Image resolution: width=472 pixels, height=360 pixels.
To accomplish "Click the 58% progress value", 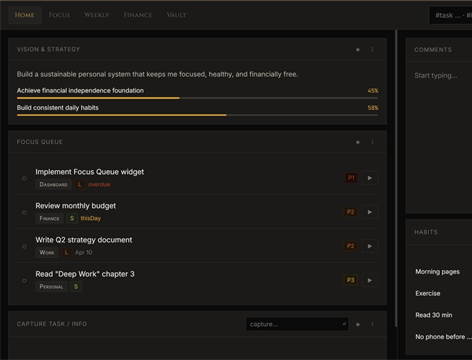I will [x=373, y=108].
